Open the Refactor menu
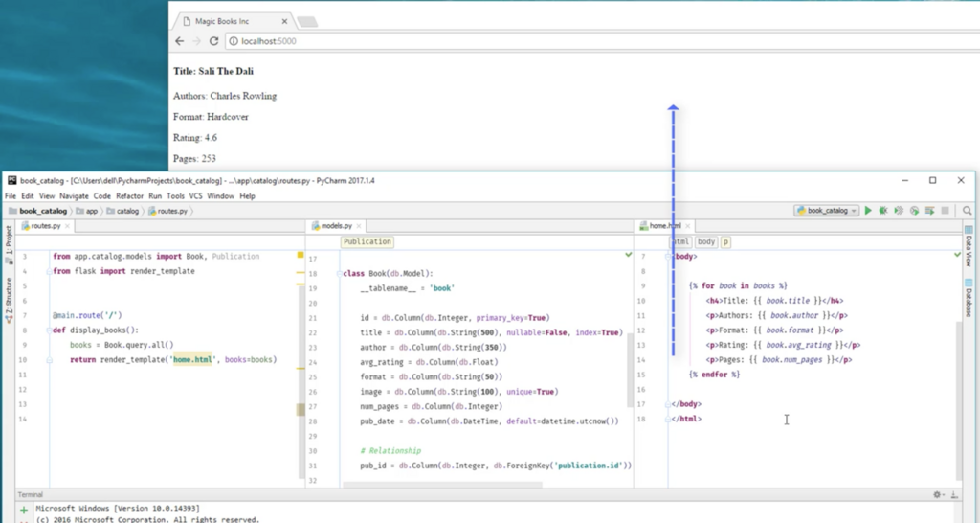This screenshot has width=980, height=523. [129, 195]
